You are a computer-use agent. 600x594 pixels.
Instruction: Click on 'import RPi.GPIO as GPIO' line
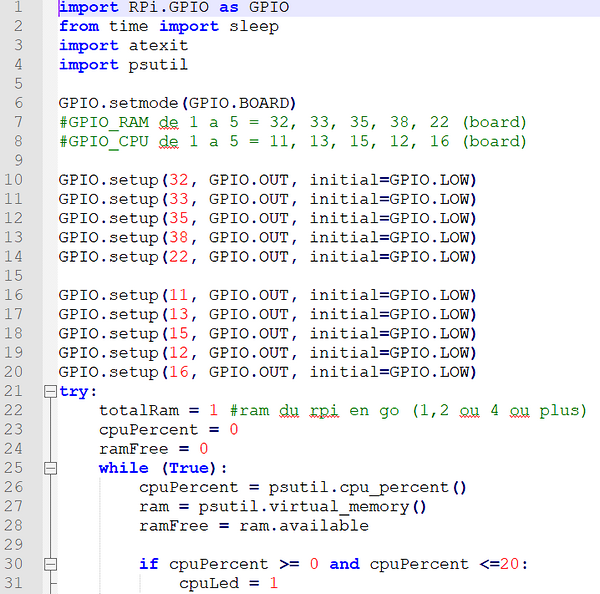pos(174,7)
